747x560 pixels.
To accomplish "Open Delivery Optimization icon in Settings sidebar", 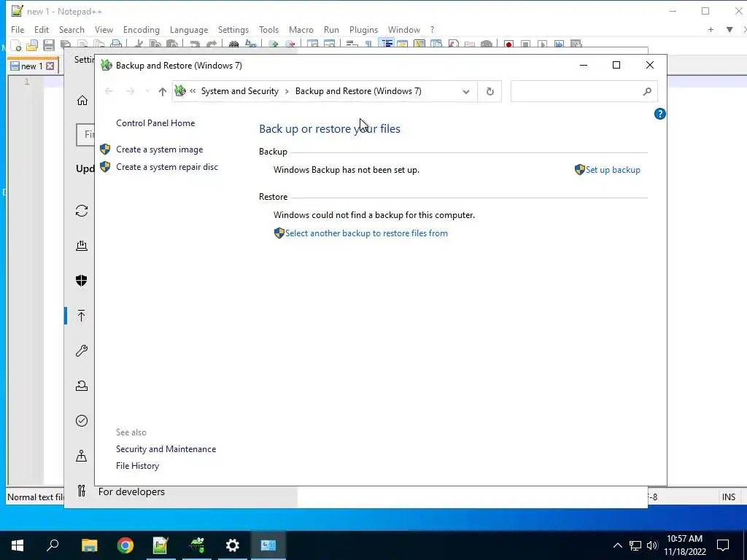I will pyautogui.click(x=82, y=246).
